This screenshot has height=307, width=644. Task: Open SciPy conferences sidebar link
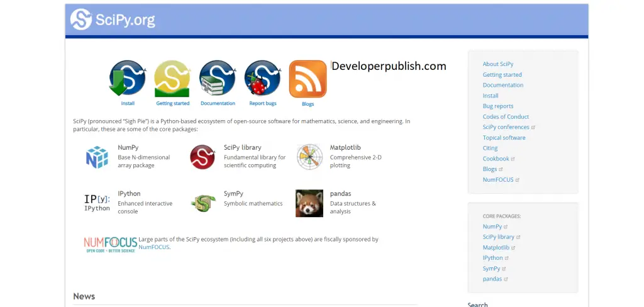pyautogui.click(x=506, y=127)
